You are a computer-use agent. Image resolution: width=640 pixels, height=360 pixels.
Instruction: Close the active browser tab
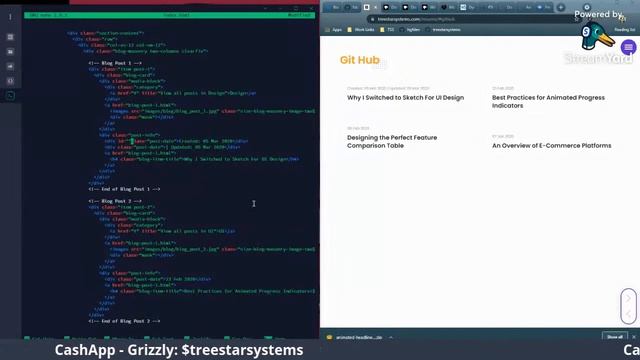pos(376,7)
